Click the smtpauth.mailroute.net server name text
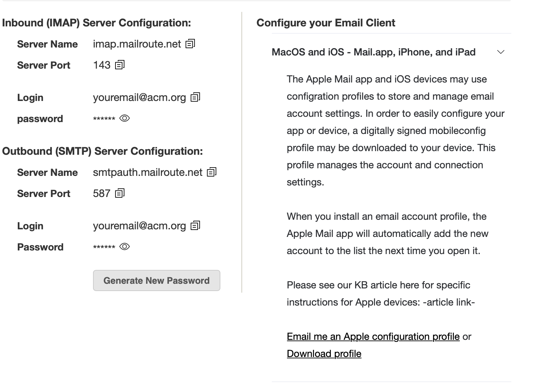 coord(147,173)
